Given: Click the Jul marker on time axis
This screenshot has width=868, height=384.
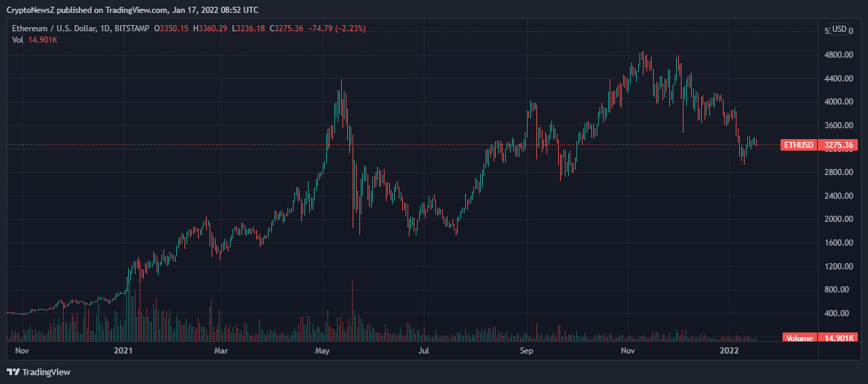Looking at the screenshot, I should pos(424,351).
